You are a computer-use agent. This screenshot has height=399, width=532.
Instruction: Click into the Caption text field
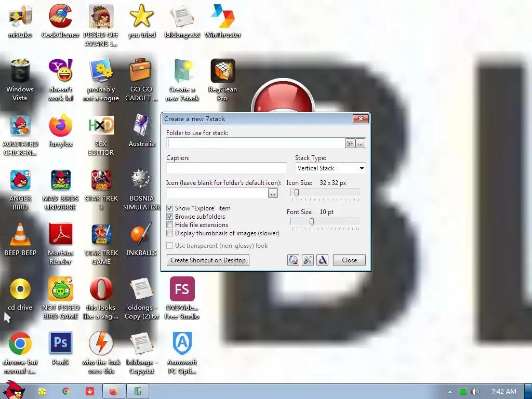[x=227, y=168]
